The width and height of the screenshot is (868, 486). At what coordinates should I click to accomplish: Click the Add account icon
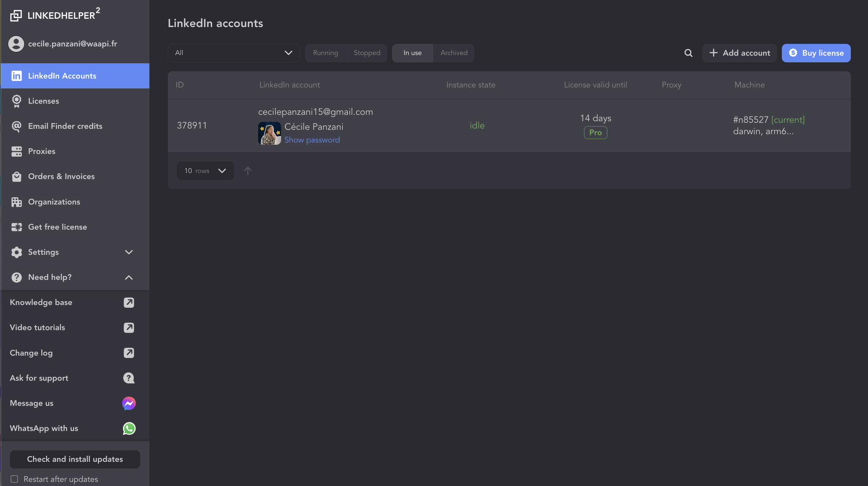(713, 52)
